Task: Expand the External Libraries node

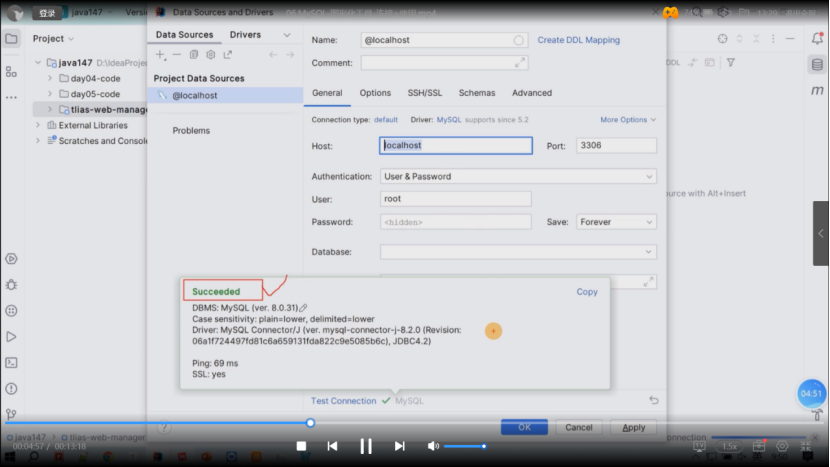Action: tap(38, 125)
